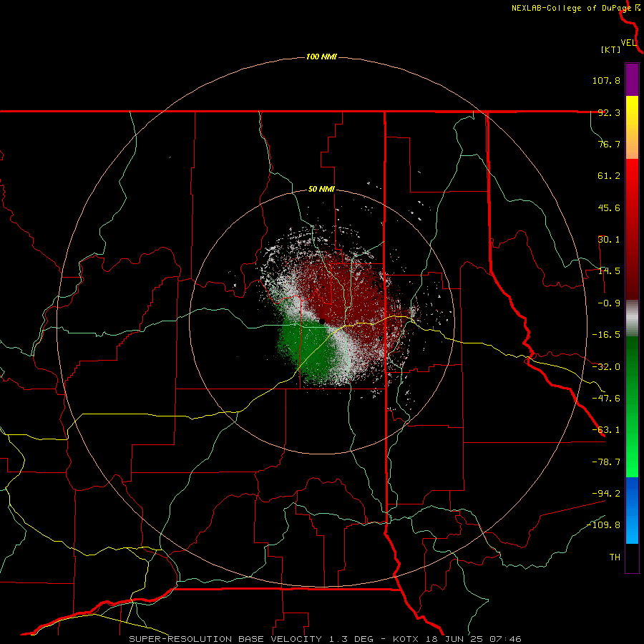Click the VEL legend title
This screenshot has width=644, height=644.
pyautogui.click(x=628, y=43)
